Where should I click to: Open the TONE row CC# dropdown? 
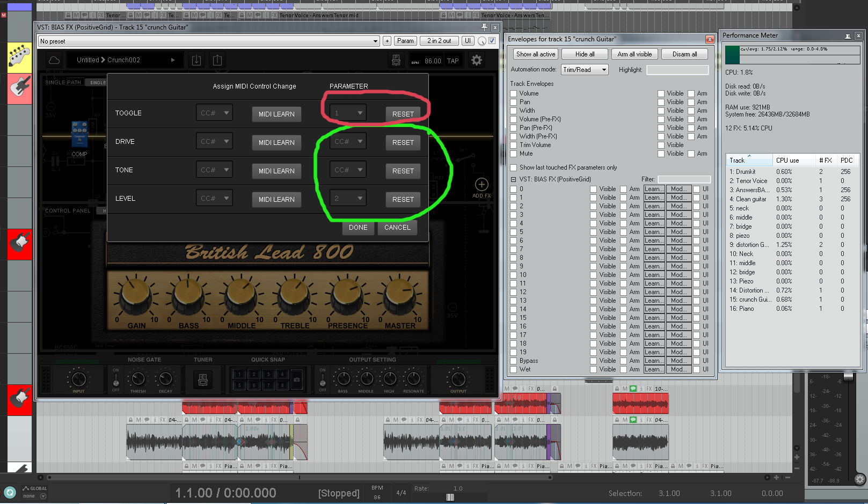[x=214, y=170]
